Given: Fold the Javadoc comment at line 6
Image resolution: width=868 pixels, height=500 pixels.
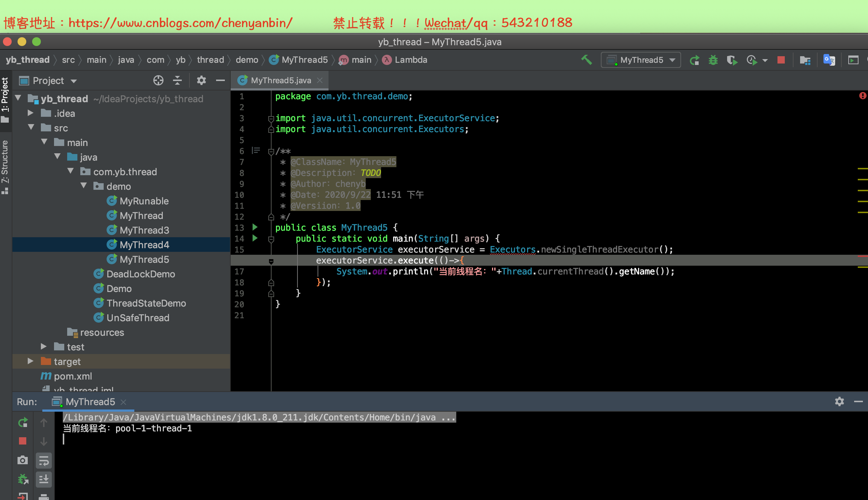Looking at the screenshot, I should (x=271, y=151).
